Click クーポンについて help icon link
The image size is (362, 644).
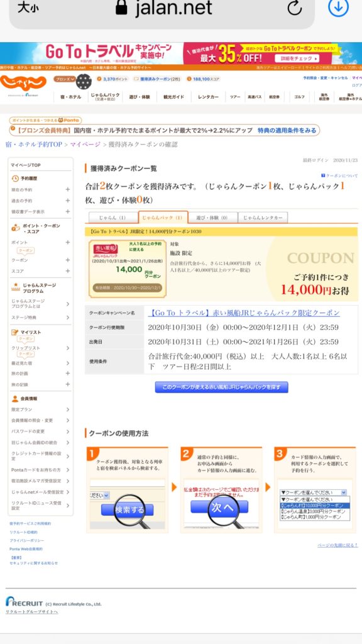(339, 175)
